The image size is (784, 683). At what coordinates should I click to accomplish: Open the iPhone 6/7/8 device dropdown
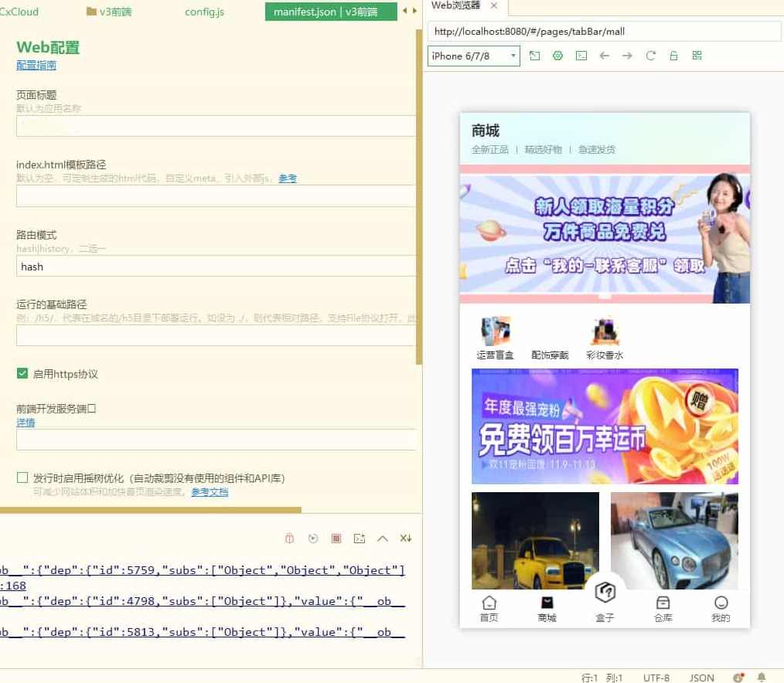pos(473,56)
